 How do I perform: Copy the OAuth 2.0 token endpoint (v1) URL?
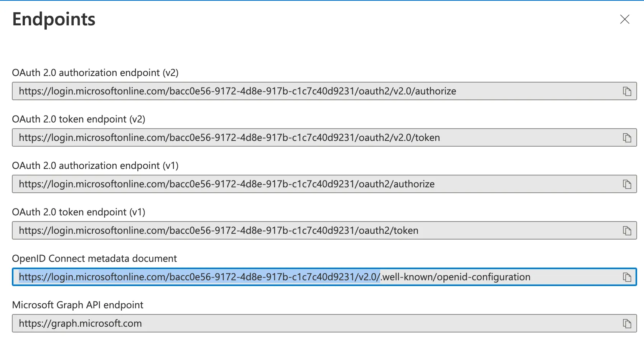pyautogui.click(x=627, y=231)
